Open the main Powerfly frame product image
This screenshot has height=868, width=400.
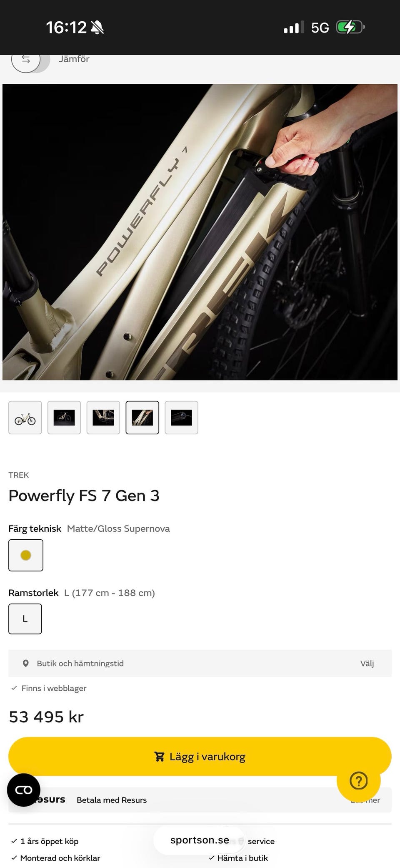pyautogui.click(x=200, y=232)
